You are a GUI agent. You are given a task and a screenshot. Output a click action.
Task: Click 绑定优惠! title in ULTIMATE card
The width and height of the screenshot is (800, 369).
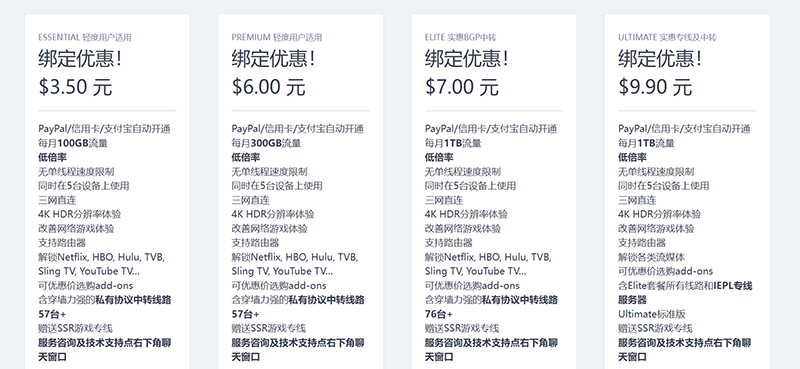click(660, 59)
